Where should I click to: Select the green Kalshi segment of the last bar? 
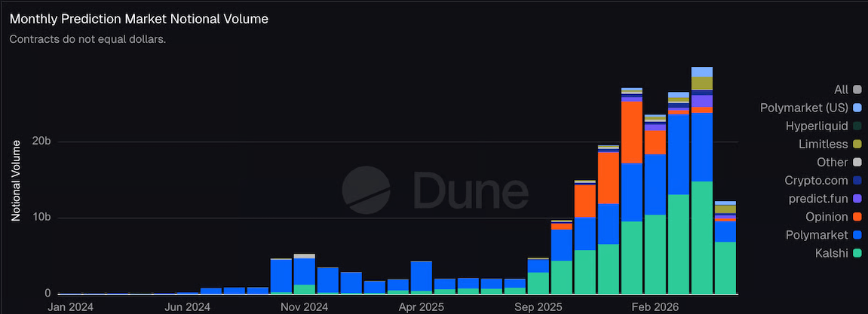click(x=725, y=268)
